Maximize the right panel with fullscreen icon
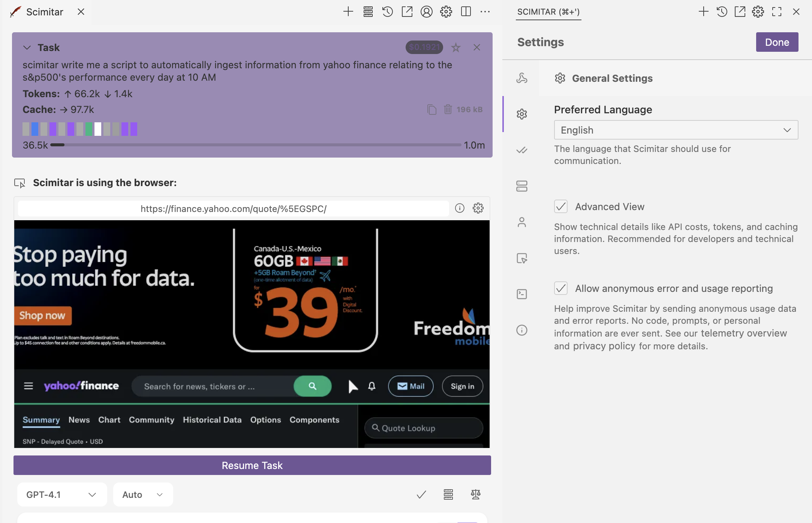Screen dimensions: 812x523 777,12
